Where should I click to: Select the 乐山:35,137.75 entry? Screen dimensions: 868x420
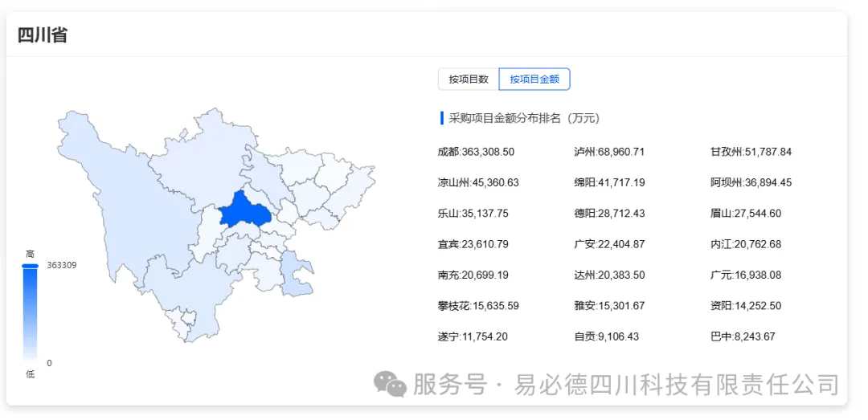tap(473, 213)
